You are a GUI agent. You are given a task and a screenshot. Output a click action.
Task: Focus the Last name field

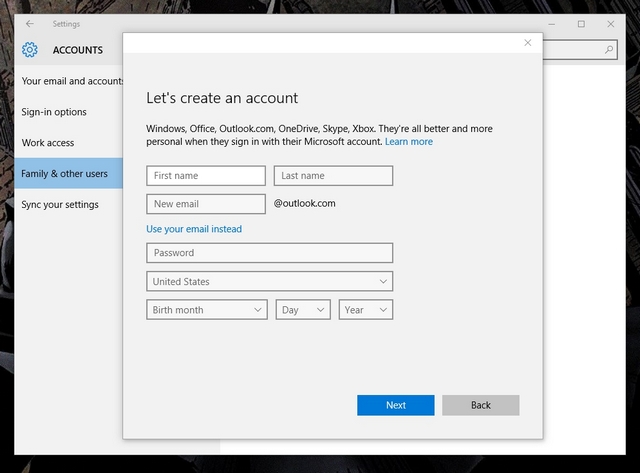333,175
